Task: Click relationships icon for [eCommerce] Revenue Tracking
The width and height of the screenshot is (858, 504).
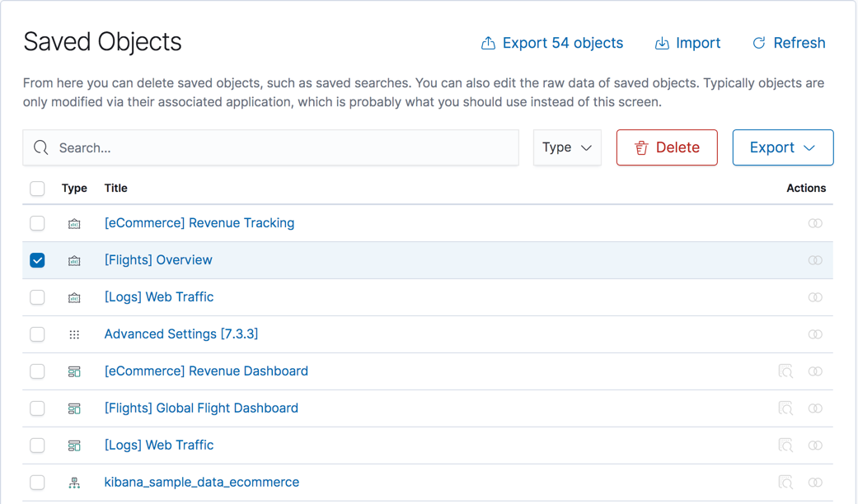Action: pos(815,223)
